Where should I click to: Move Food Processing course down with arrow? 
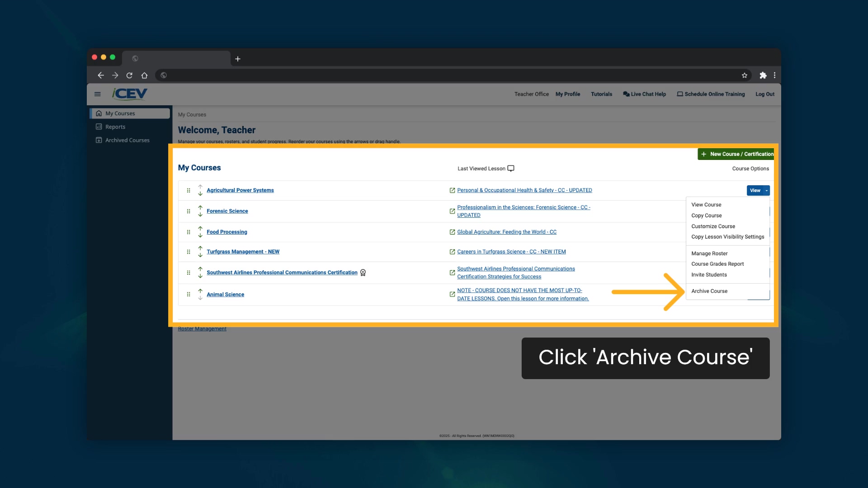pos(200,235)
